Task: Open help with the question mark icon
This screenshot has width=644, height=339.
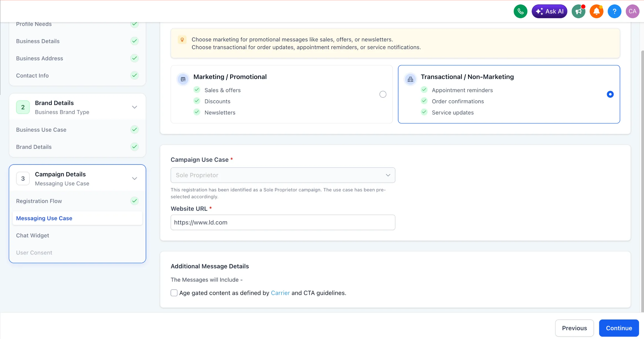Action: (614, 11)
